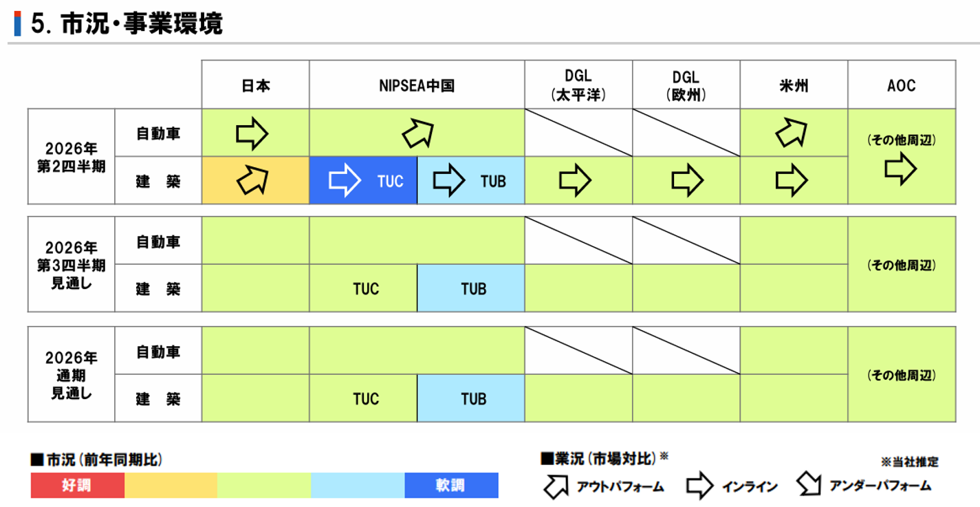Screen dimensions: 980x507
Task: Click the 自動車 label in the 通期 block
Action: [x=158, y=352]
